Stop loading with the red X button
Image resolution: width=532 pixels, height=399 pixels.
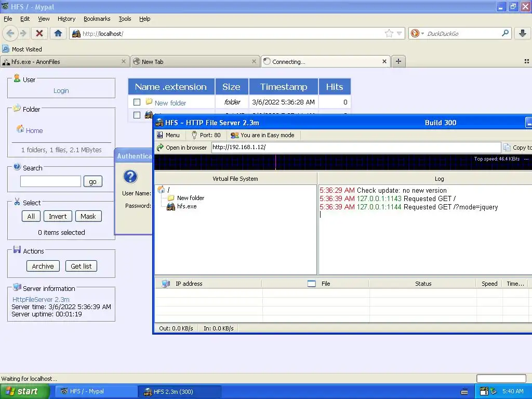pyautogui.click(x=39, y=33)
